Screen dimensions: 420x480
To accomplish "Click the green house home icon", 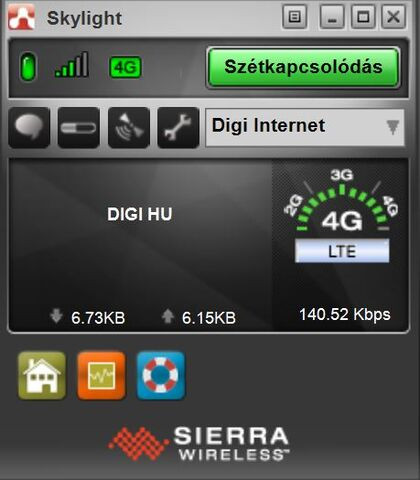I will click(x=42, y=375).
